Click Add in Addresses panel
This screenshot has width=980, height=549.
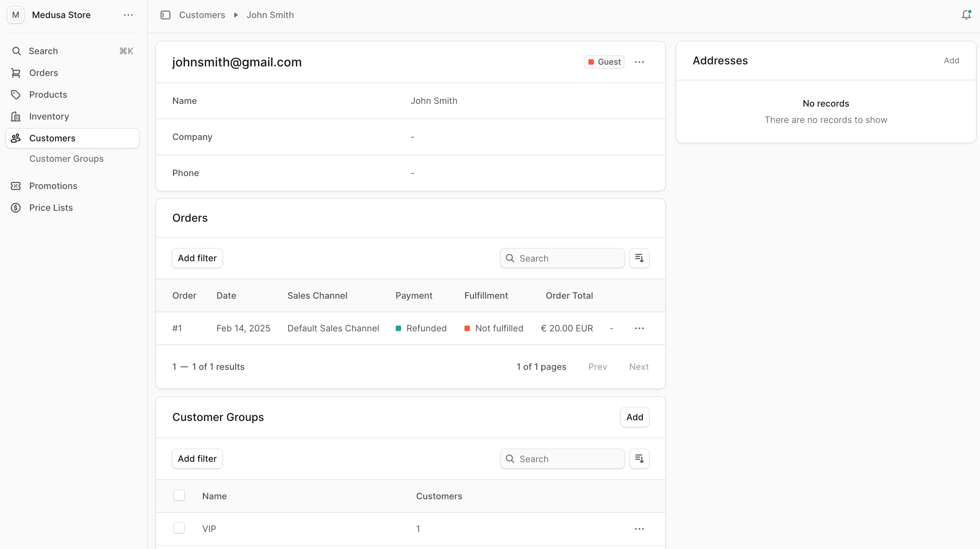951,61
